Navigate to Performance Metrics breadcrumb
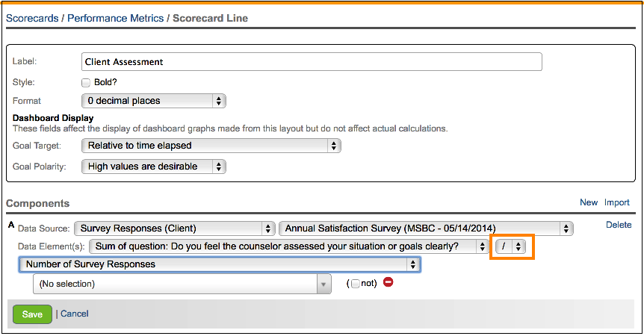The height and width of the screenshot is (336, 644). point(115,18)
